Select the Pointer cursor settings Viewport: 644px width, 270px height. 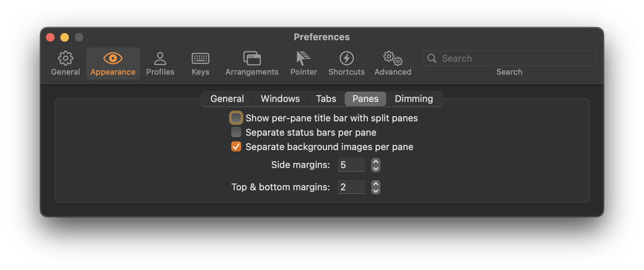click(303, 63)
